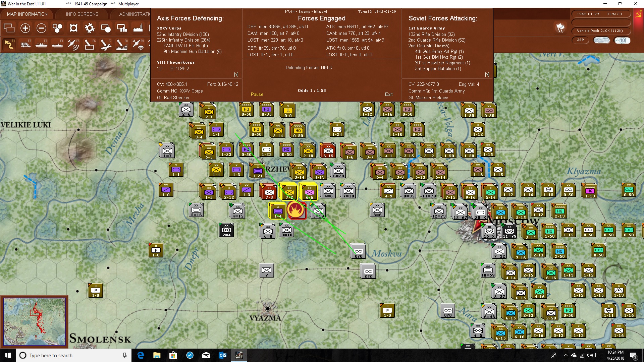Select the highlighted 1-4 unit counter
644x362 pixels.
coord(278,211)
